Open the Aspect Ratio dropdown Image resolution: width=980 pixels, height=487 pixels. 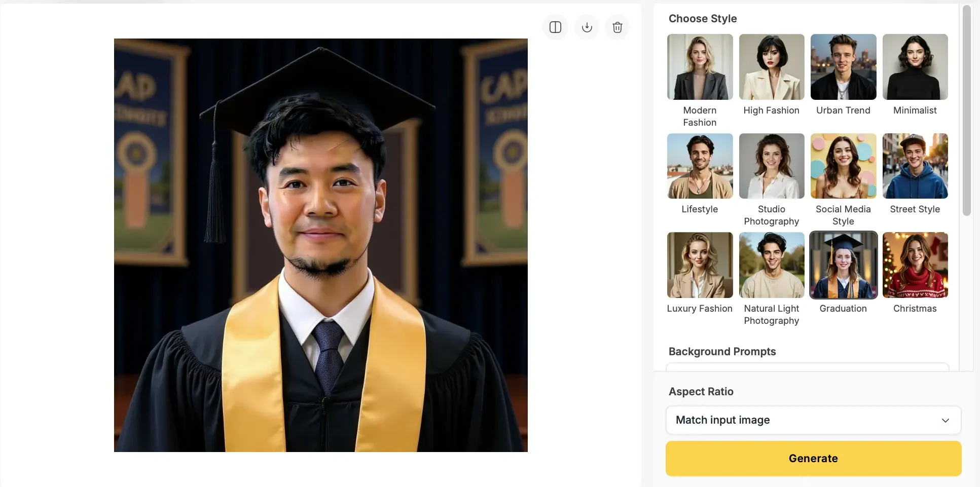click(x=813, y=420)
